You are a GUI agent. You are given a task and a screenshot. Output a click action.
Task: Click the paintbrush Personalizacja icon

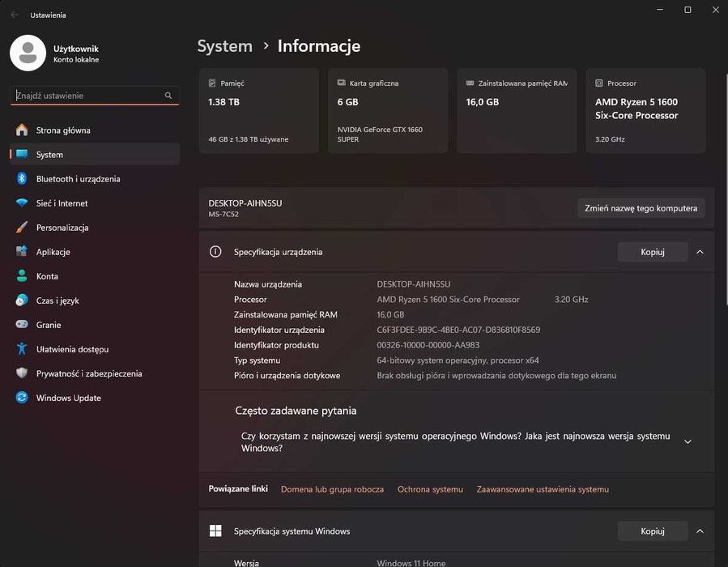pyautogui.click(x=22, y=227)
